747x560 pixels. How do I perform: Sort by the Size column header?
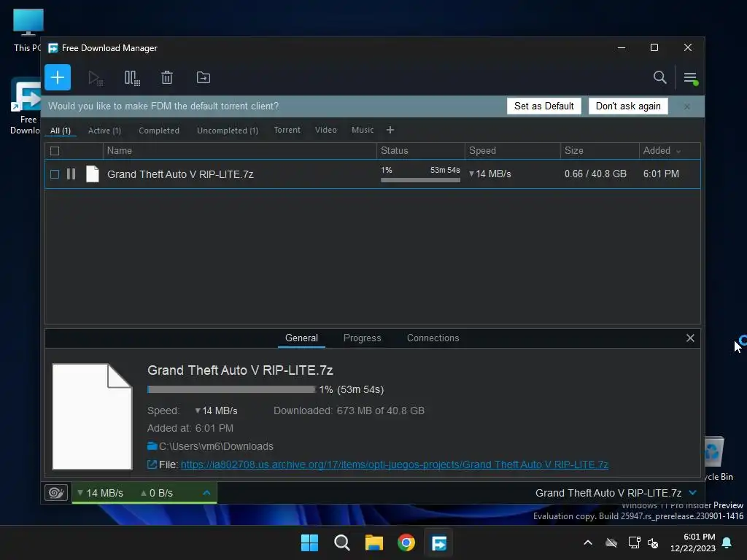point(600,151)
